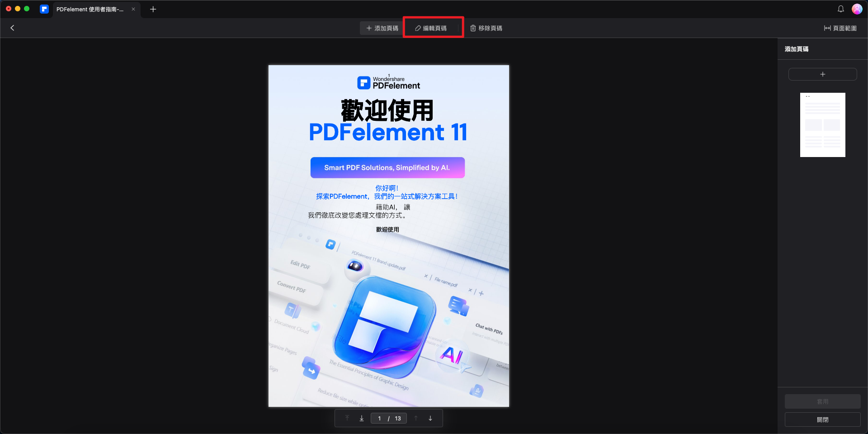Click 添加頁碼 in the toolbar

pos(382,28)
